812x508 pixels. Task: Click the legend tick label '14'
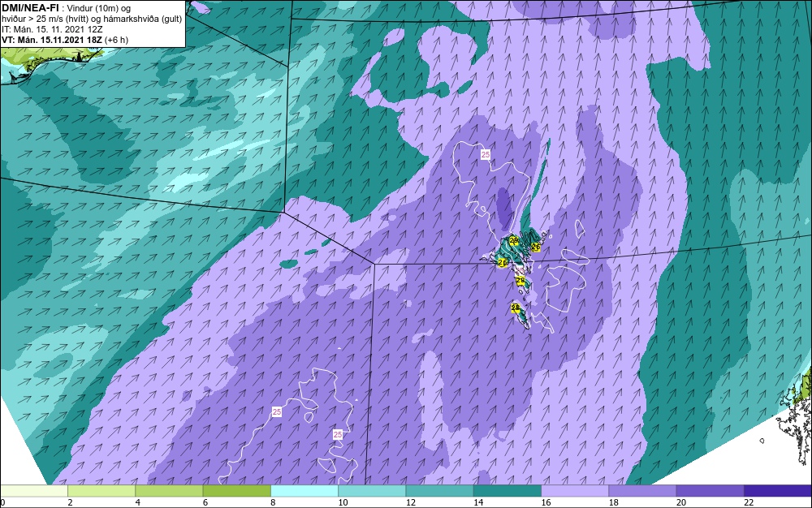(x=478, y=502)
